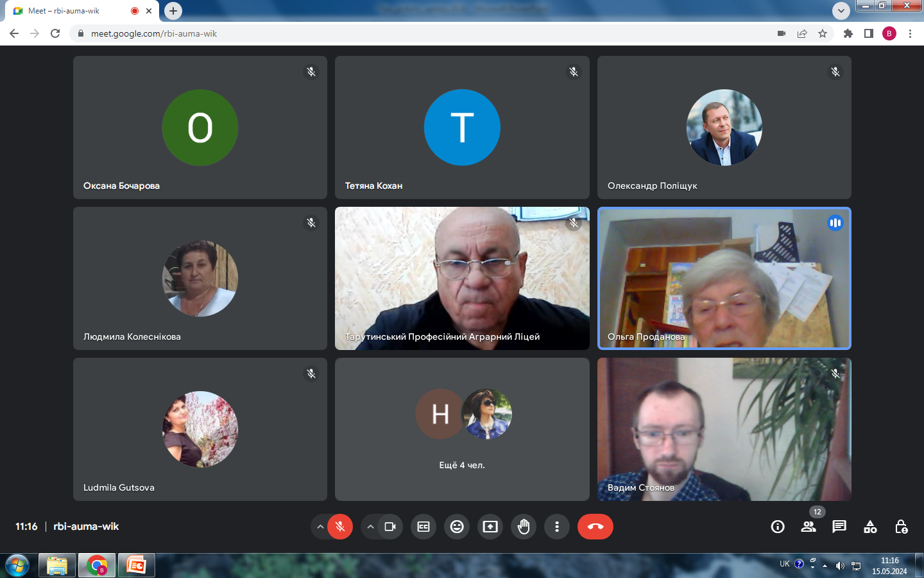Toggle the camera on or off

click(x=390, y=527)
